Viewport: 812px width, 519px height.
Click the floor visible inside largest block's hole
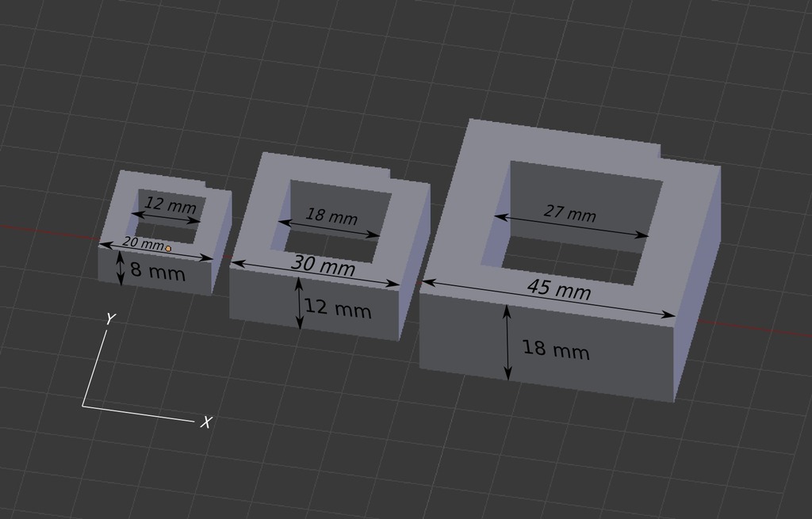[569, 260]
